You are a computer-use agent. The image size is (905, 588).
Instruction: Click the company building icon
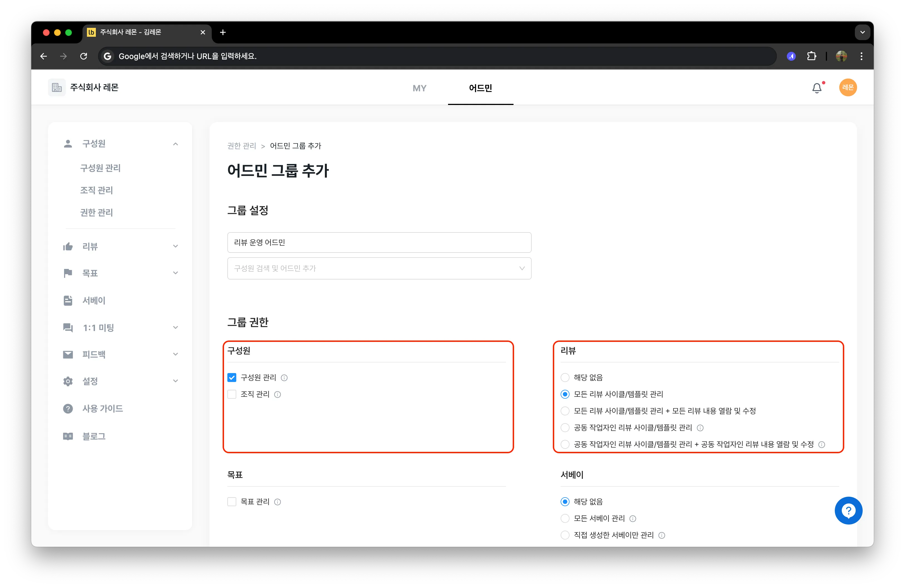click(x=57, y=88)
